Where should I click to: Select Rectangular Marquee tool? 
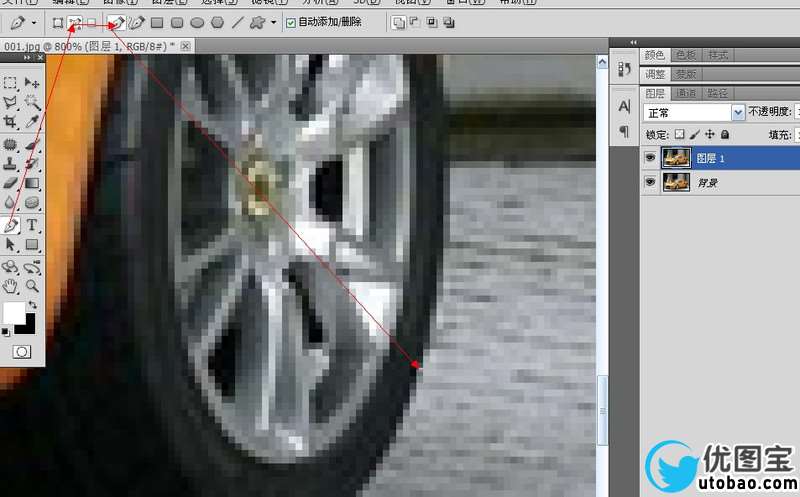point(10,83)
